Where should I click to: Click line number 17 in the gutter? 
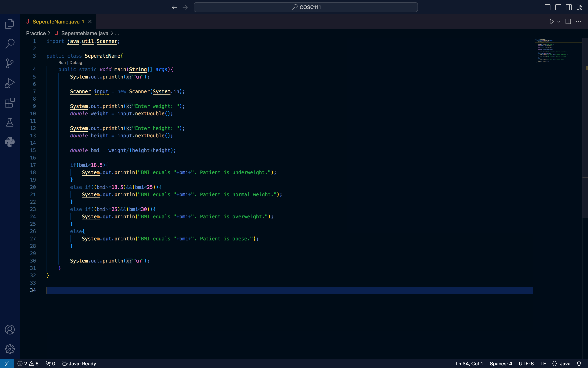(x=33, y=165)
